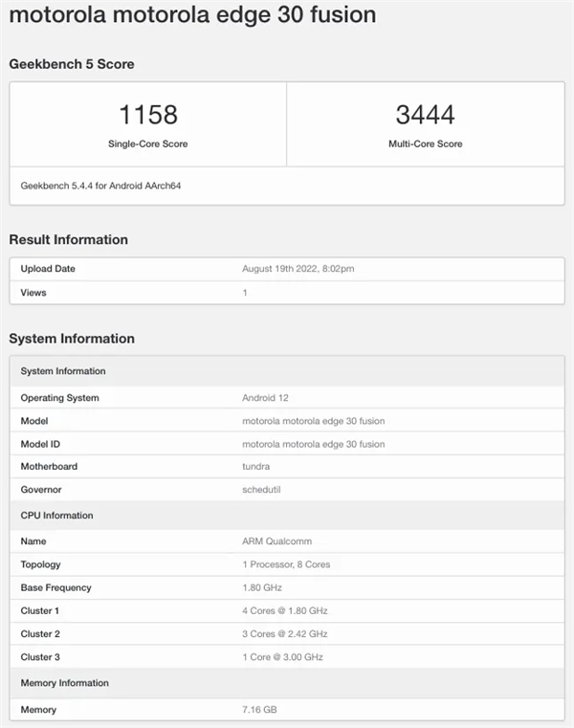
Task: Click the schedutil governor value
Action: coord(261,490)
